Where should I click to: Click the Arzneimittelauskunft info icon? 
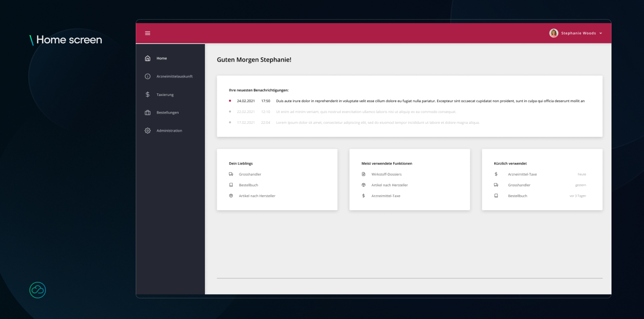[148, 76]
